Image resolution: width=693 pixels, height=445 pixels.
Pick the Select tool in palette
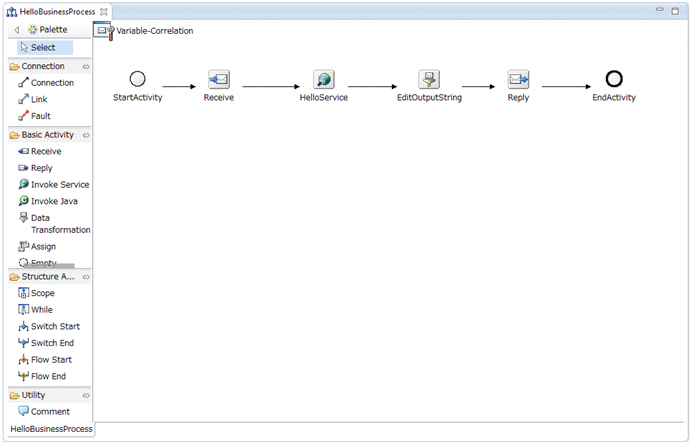coord(45,47)
